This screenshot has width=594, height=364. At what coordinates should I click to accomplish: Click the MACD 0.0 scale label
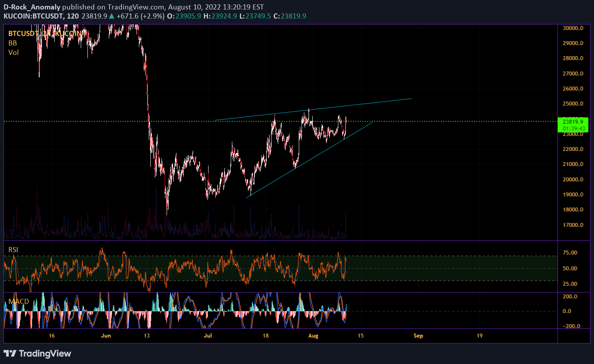pyautogui.click(x=567, y=311)
